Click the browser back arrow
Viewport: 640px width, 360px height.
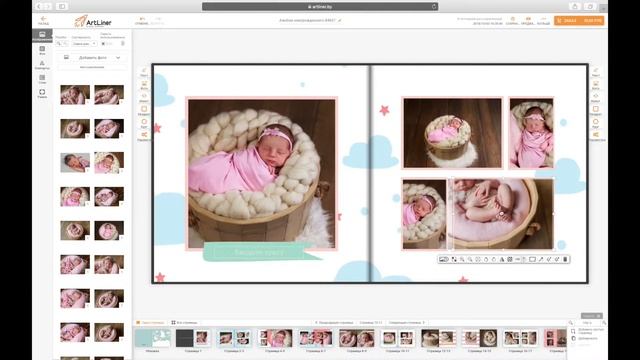tap(39, 7)
